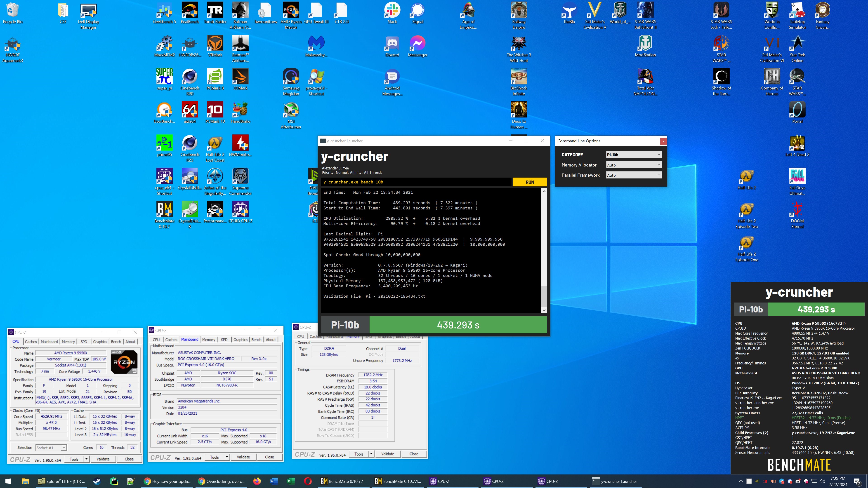Screen dimensions: 868x488
Task: Launch the VRMark desktop icon
Action: (215, 47)
